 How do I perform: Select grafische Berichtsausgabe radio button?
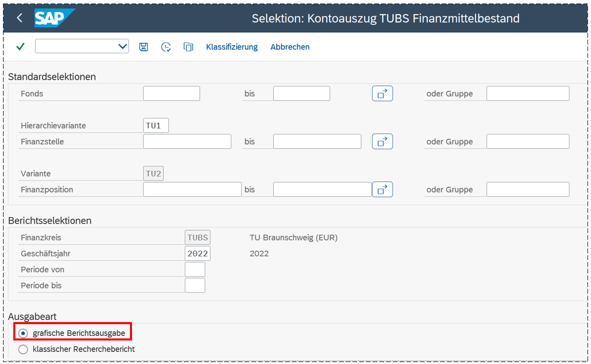click(23, 333)
